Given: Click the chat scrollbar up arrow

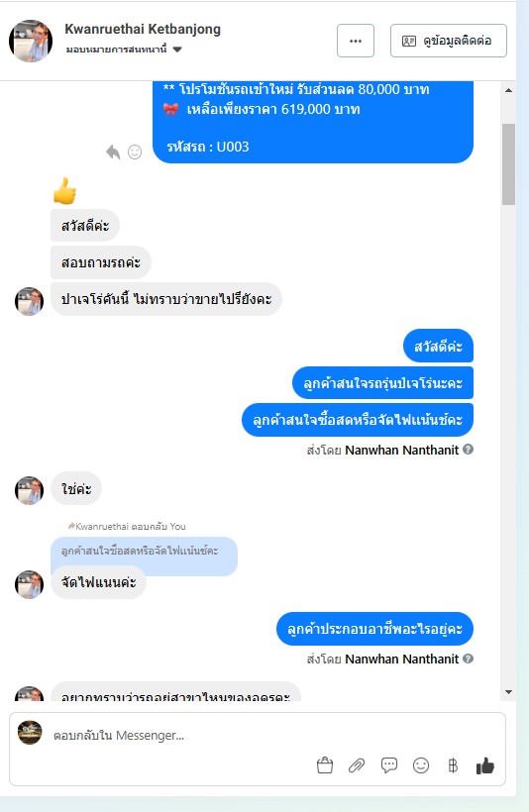Looking at the screenshot, I should click(508, 90).
